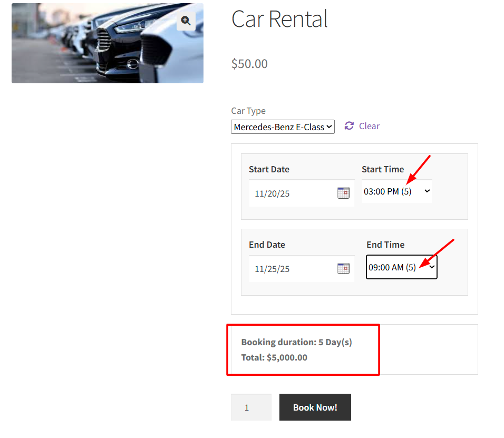Screen dimensions: 504x438
Task: Click the magnifier zoom icon on car image
Action: click(x=186, y=21)
